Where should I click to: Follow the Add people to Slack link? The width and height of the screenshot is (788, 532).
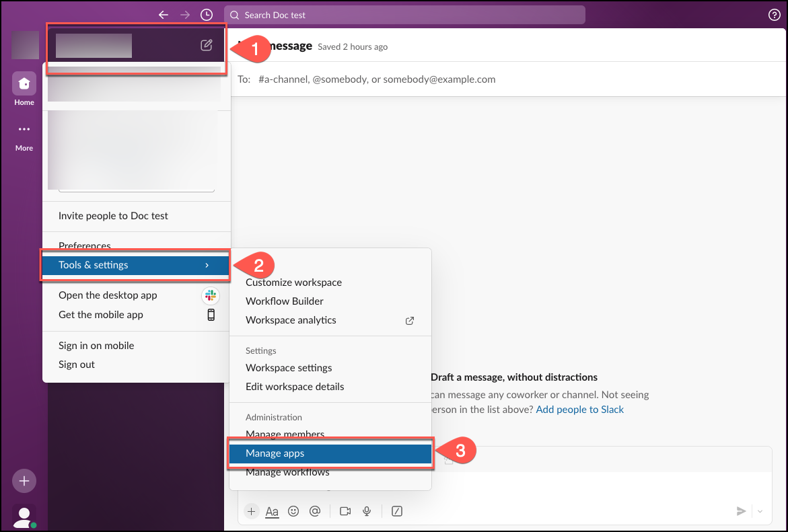click(x=579, y=410)
